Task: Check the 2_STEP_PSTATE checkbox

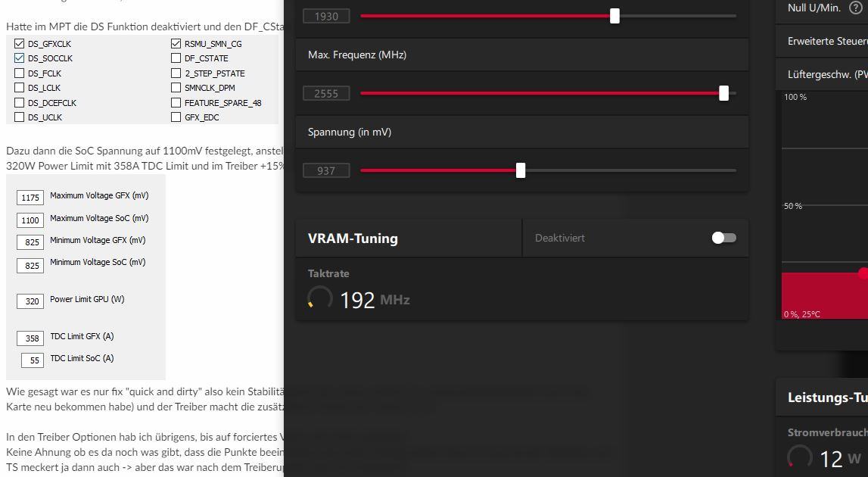Action: [176, 73]
